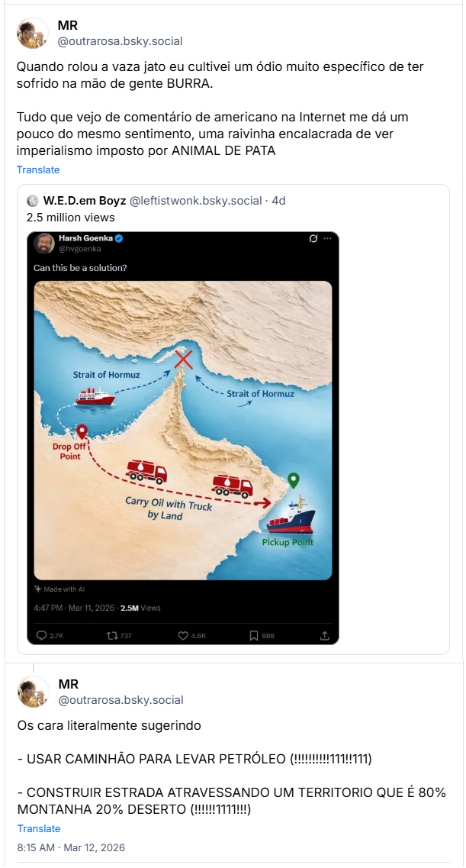Click Translate under the top post

coord(38,169)
